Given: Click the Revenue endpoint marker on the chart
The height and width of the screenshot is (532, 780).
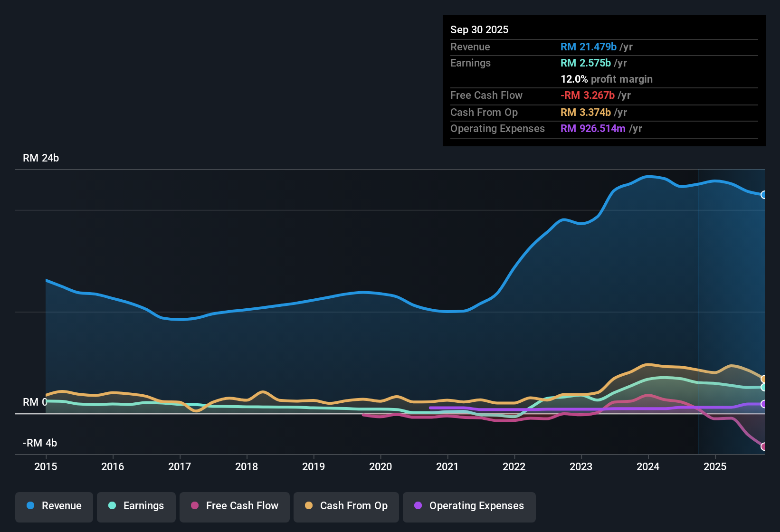Looking at the screenshot, I should point(763,195).
